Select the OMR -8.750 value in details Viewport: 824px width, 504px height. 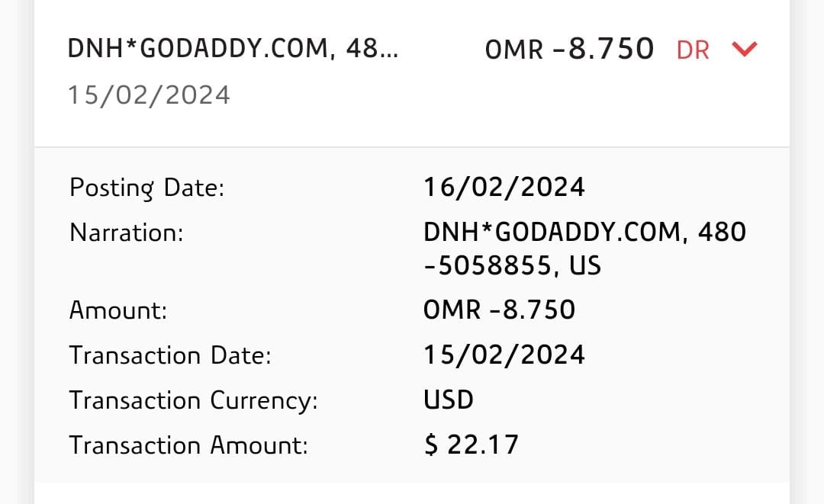click(x=499, y=310)
